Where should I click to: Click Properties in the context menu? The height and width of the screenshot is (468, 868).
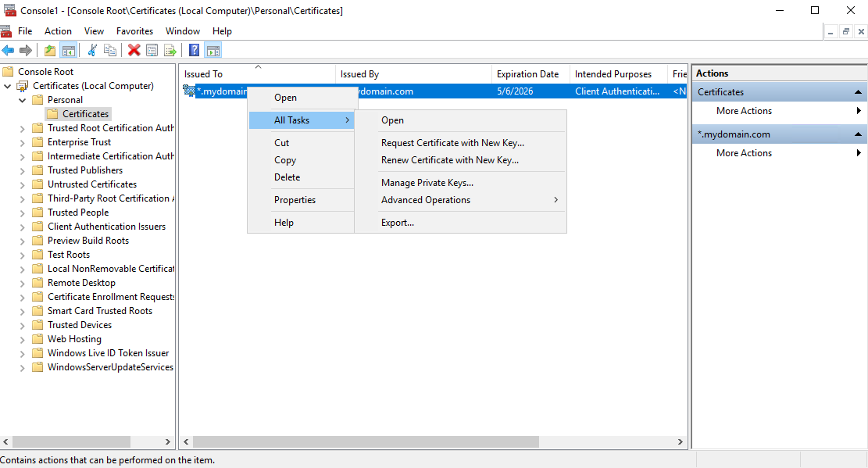coord(295,200)
